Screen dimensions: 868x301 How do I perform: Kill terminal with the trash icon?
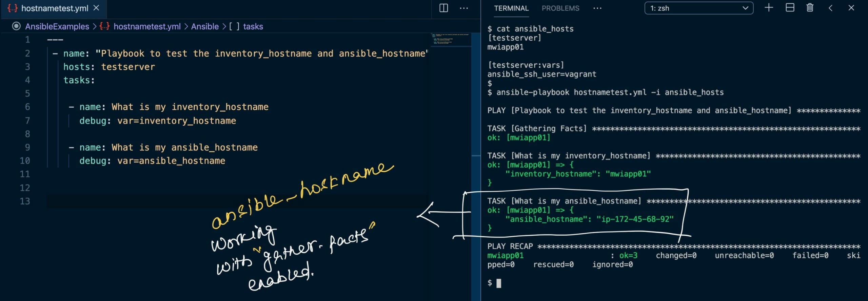tap(810, 8)
